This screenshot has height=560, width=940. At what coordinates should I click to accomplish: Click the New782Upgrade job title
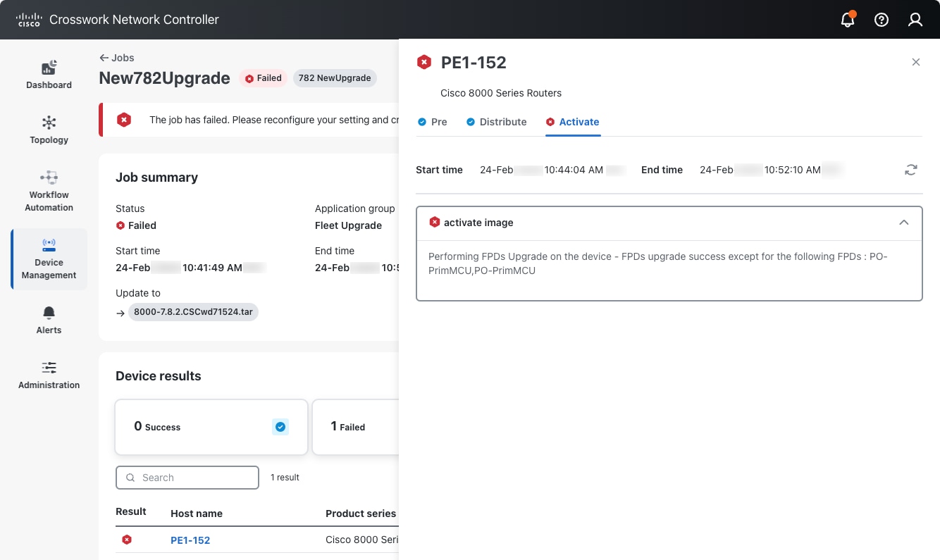165,78
